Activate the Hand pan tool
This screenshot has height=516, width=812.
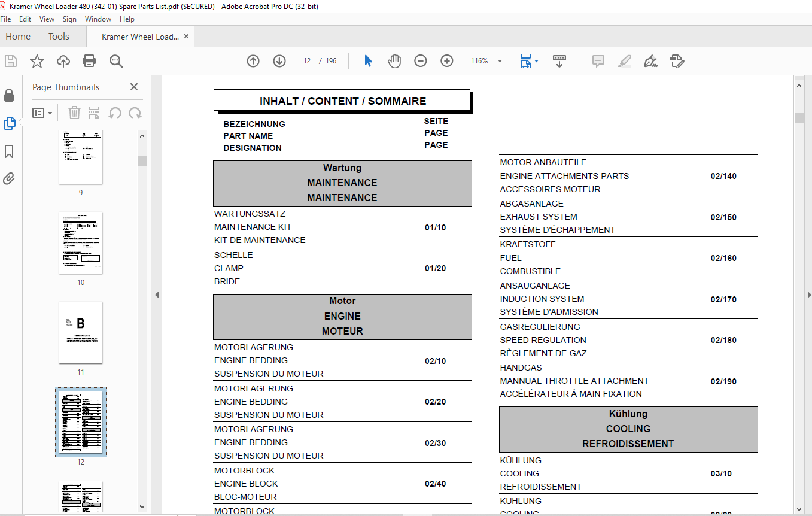pos(394,61)
